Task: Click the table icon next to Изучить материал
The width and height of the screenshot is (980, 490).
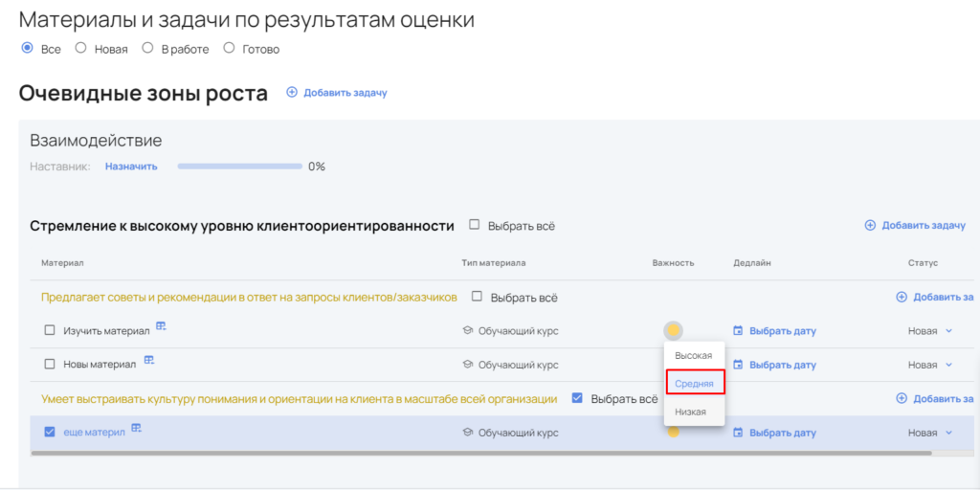Action: (x=161, y=327)
